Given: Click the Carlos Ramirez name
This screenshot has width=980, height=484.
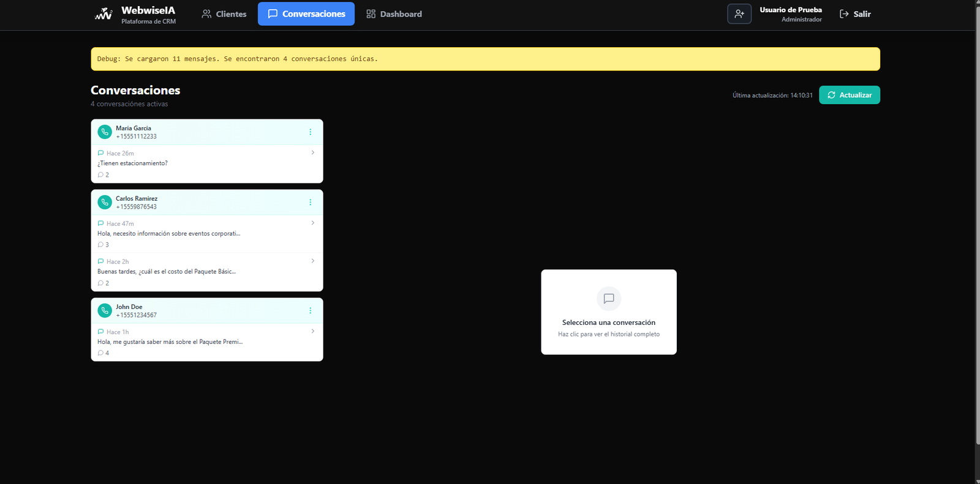Looking at the screenshot, I should [137, 199].
